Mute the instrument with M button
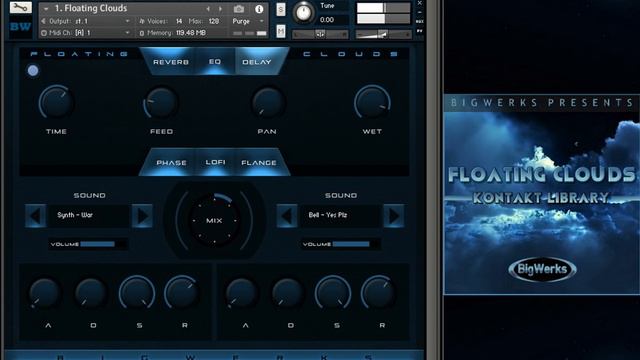Screen dimensions: 640x360 281,31
